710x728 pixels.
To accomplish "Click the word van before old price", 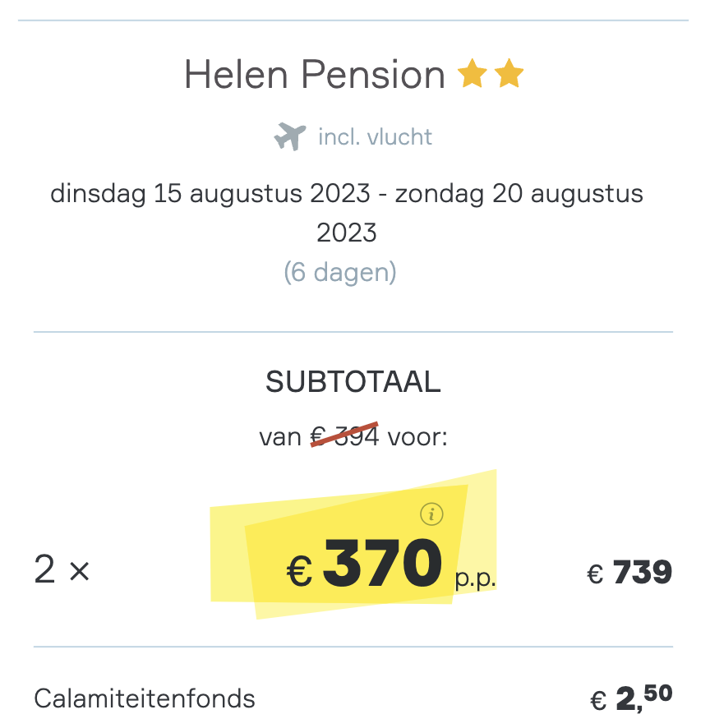I will 280,437.
